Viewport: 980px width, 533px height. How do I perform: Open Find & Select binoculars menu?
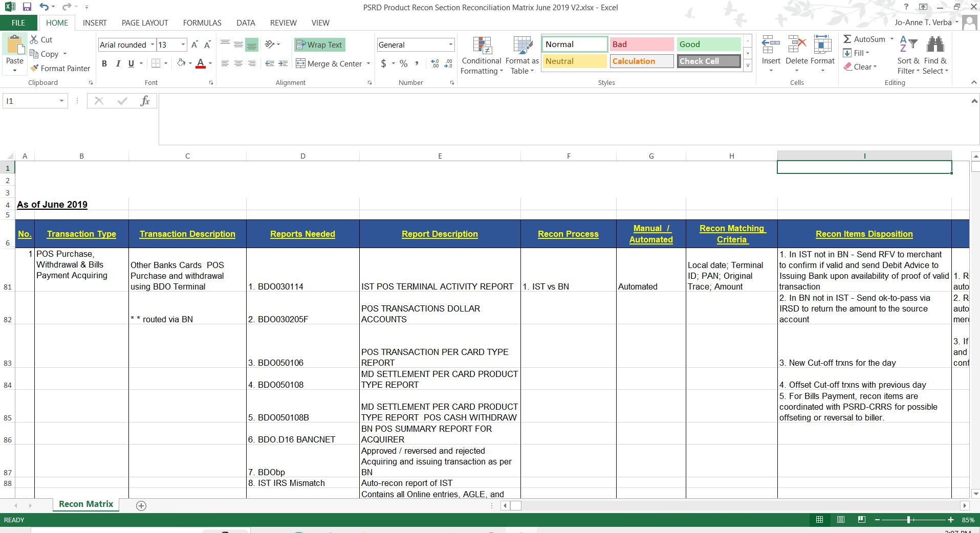(x=935, y=55)
